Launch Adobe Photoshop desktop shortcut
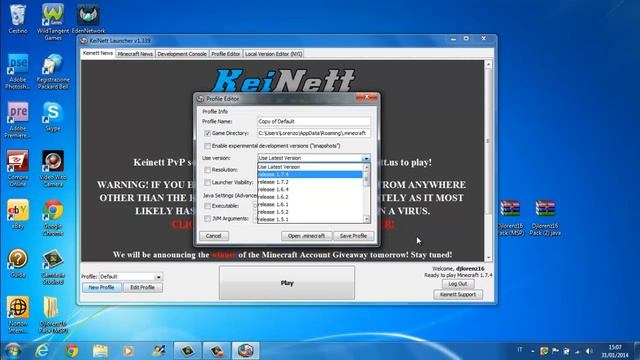This screenshot has height=360, width=640. coord(18,70)
